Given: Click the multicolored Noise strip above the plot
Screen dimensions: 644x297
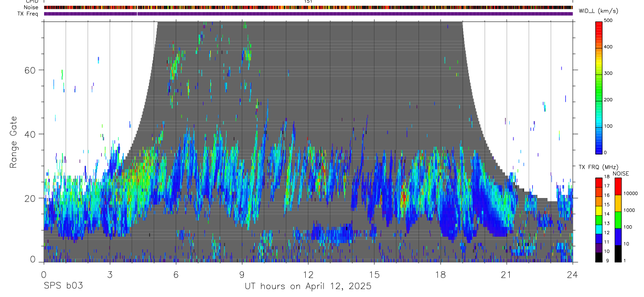Looking at the screenshot, I should 308,8.
